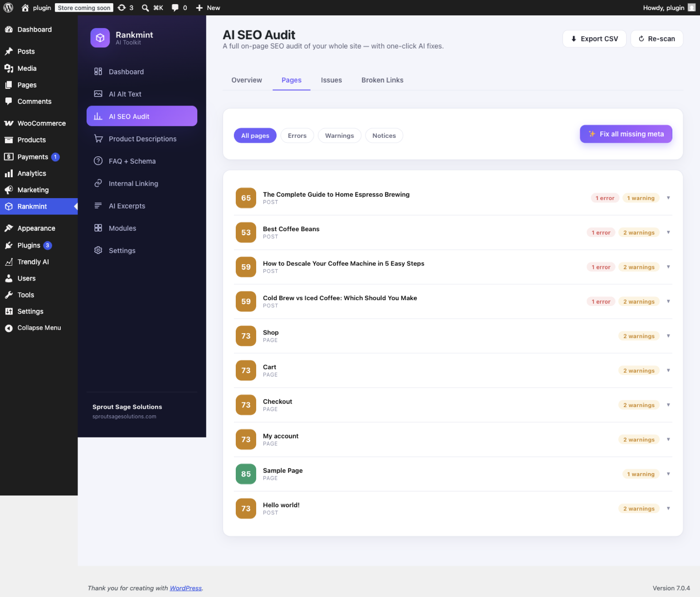The width and height of the screenshot is (700, 597).
Task: Click the Analytics bar chart icon
Action: 9,174
